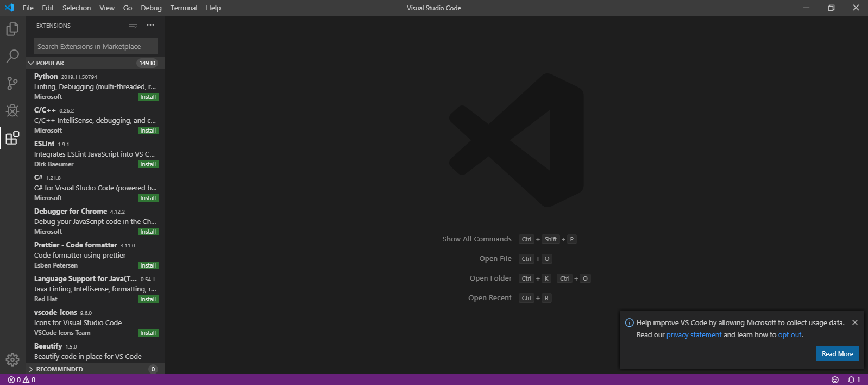868x385 pixels.
Task: Select the Extensions view icon
Action: click(x=12, y=138)
